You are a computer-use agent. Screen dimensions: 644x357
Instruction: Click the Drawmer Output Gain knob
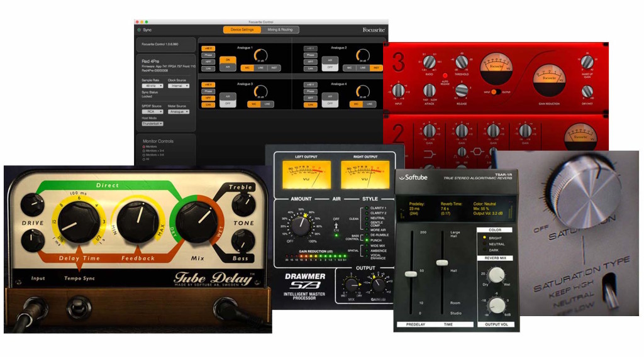coord(378,284)
